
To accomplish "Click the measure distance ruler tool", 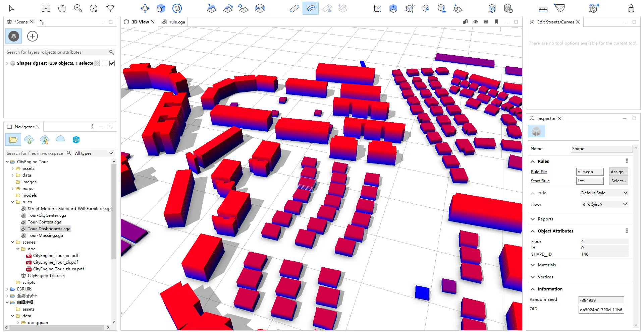I will pyautogui.click(x=543, y=9).
